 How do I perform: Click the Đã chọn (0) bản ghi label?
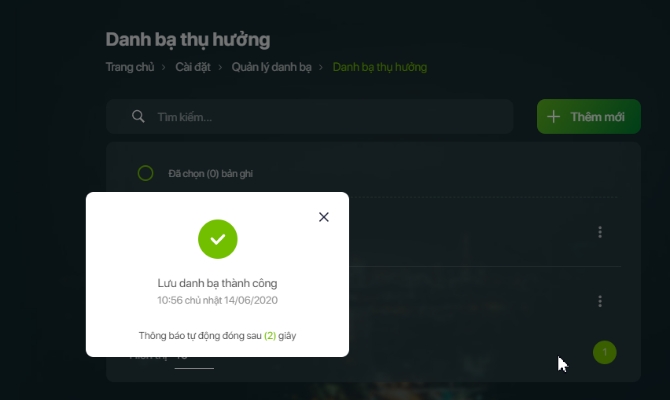[210, 174]
